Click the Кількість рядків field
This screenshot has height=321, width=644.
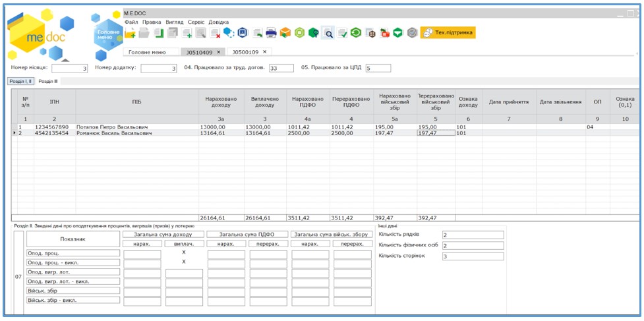click(473, 235)
